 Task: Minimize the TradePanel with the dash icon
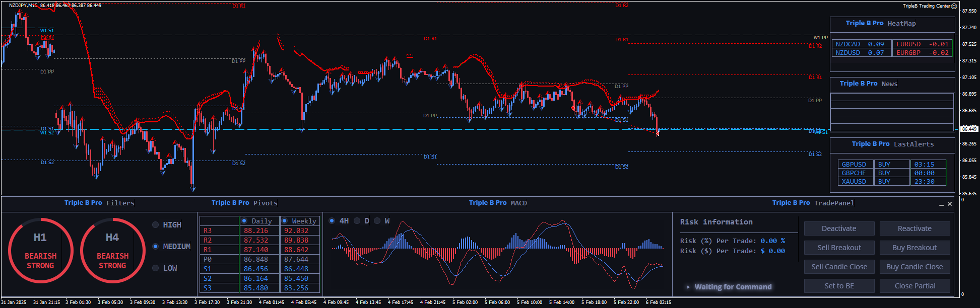coord(941,204)
